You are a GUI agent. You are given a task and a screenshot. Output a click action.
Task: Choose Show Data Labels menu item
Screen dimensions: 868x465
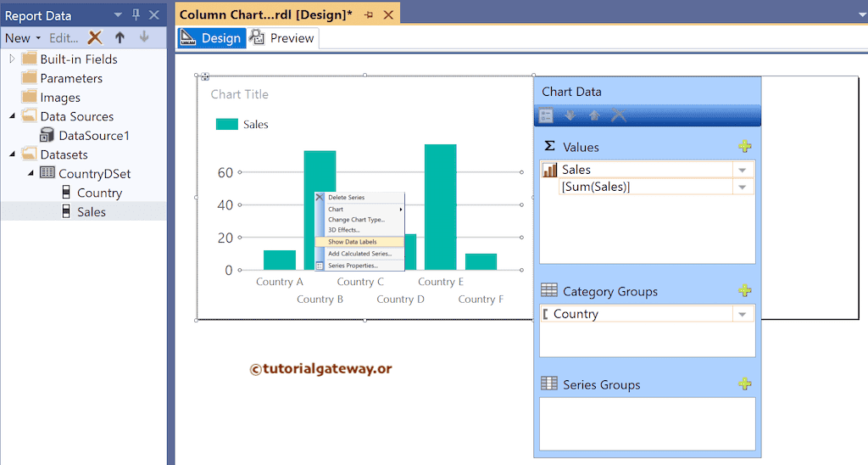point(359,242)
